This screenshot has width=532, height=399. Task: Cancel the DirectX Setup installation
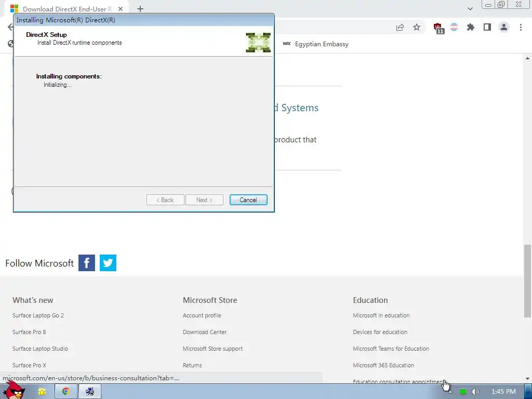[x=248, y=200]
